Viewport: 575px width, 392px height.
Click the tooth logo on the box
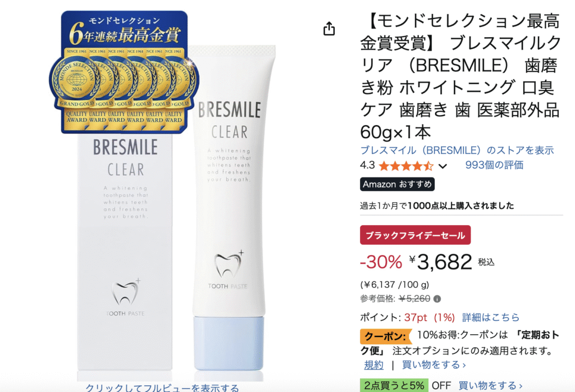click(125, 293)
